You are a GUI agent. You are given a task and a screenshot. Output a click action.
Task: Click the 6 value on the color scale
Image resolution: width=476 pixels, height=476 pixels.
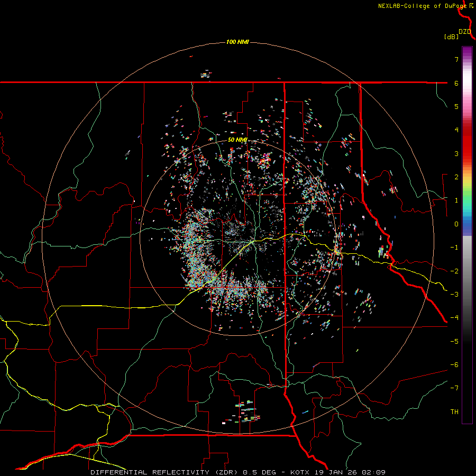click(456, 83)
